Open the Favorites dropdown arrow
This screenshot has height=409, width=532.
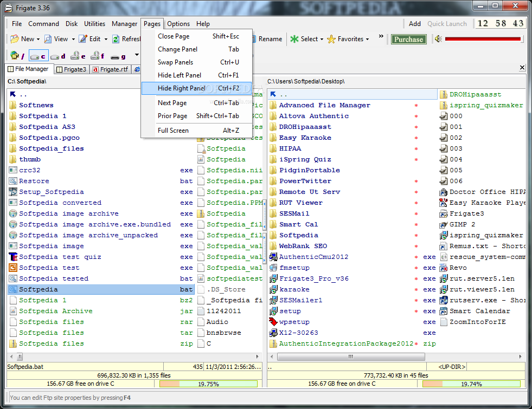pyautogui.click(x=368, y=40)
